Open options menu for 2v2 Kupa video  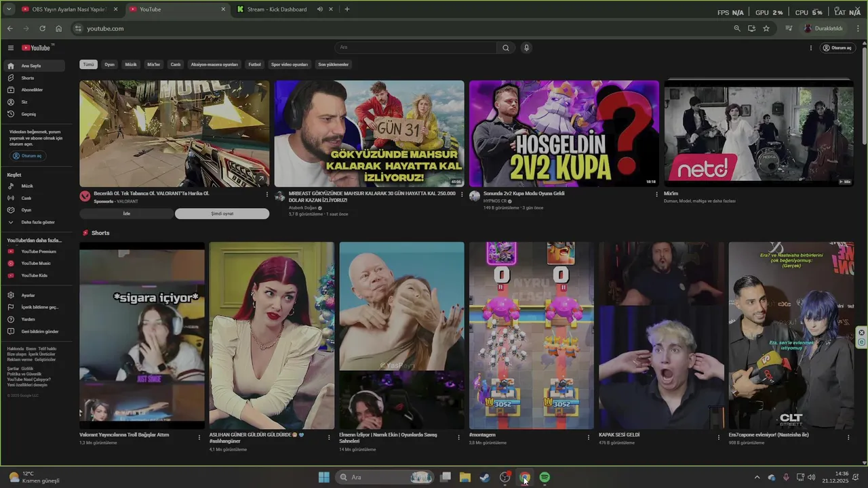[x=656, y=194]
